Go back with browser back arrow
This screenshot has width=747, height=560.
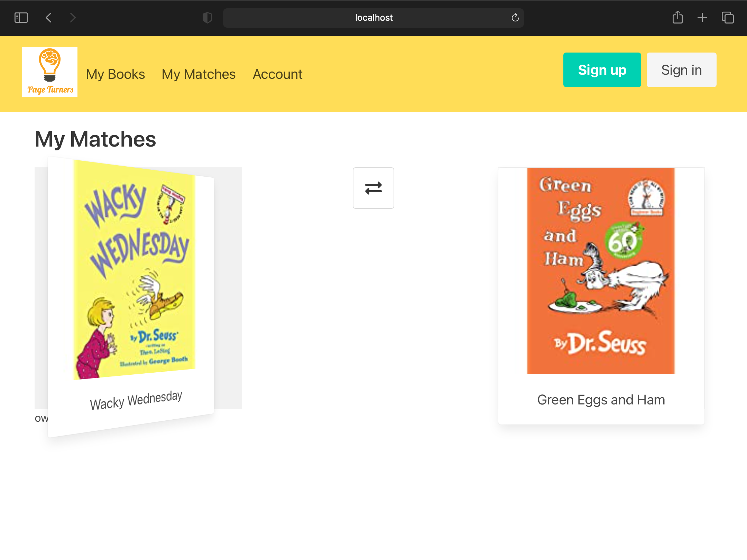(49, 18)
